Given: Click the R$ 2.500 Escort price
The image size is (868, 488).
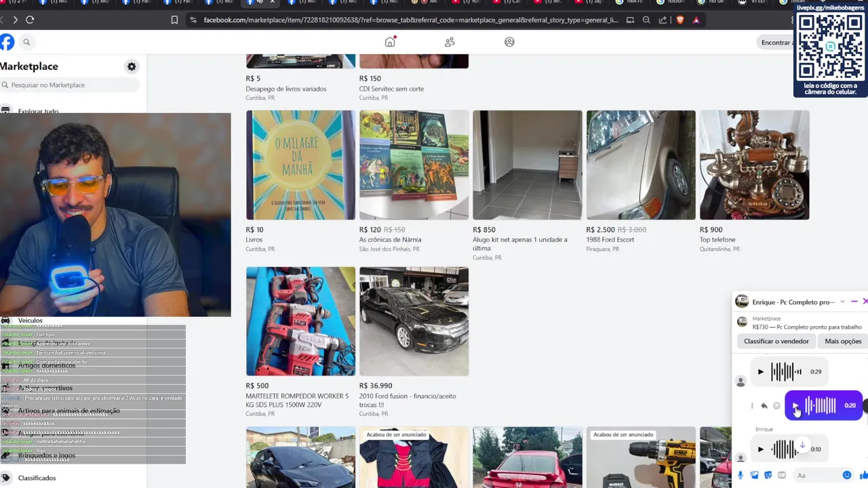Looking at the screenshot, I should tap(601, 230).
